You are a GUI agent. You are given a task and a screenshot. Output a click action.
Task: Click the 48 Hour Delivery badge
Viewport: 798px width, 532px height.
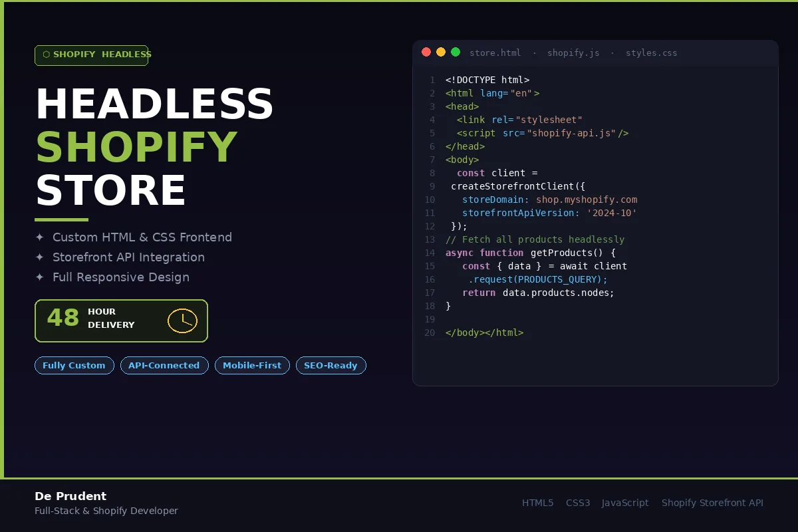(121, 321)
